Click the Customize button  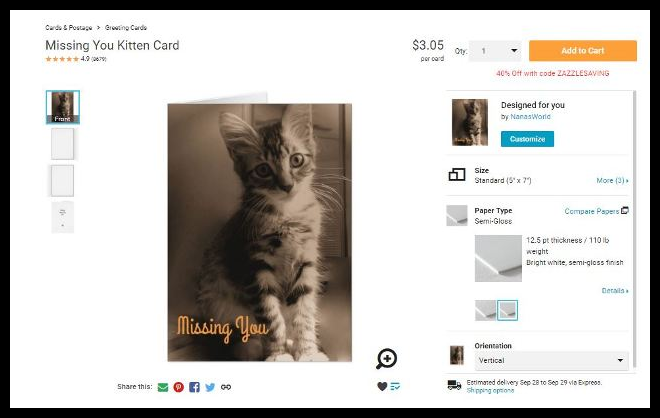(x=527, y=139)
